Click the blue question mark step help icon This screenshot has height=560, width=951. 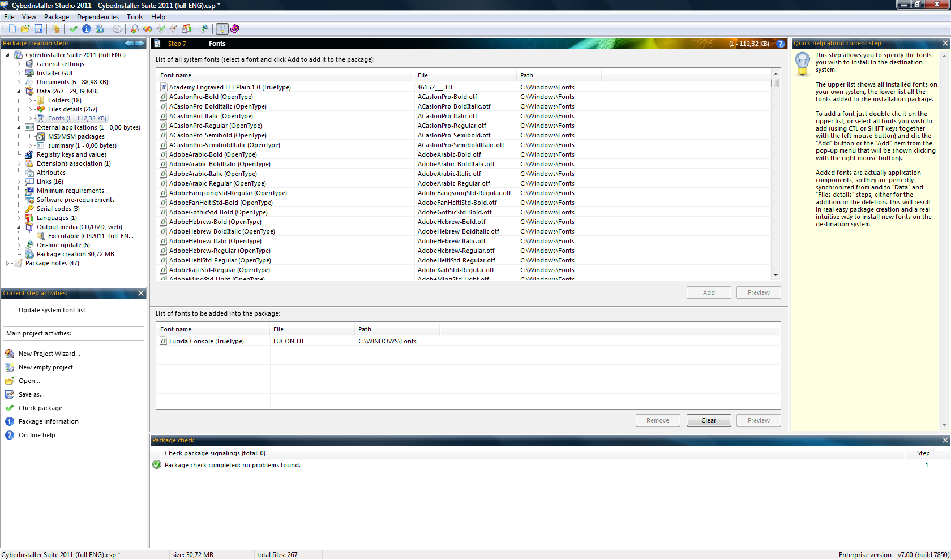coord(781,44)
